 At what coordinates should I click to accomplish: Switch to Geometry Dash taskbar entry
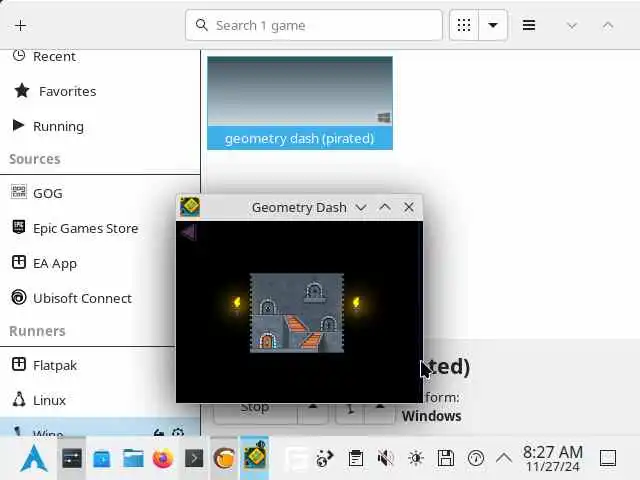tap(255, 457)
